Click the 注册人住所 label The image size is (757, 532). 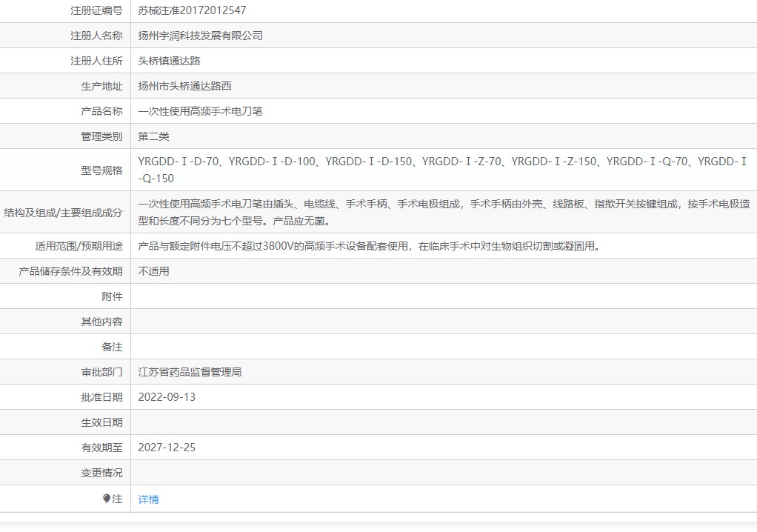click(x=96, y=60)
